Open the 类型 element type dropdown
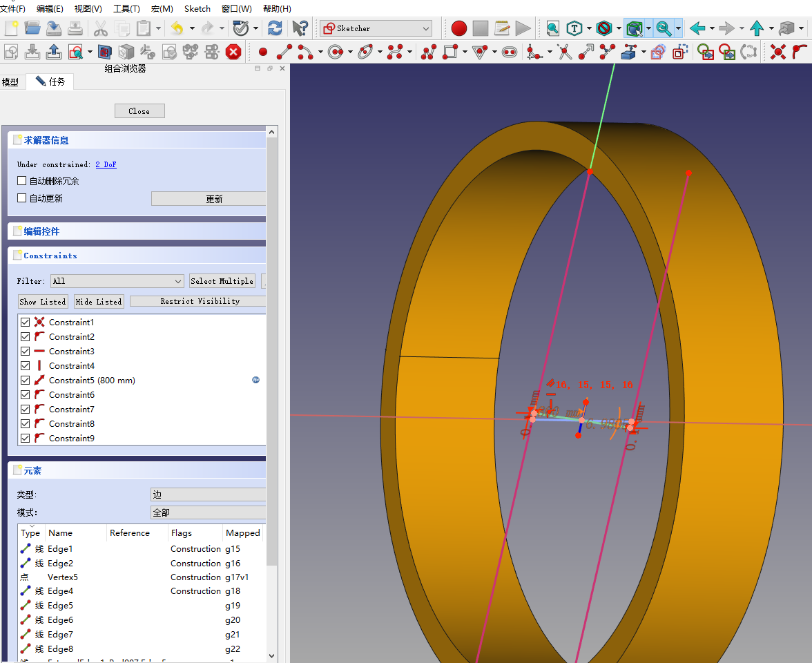Viewport: 812px width, 663px height. coord(209,494)
